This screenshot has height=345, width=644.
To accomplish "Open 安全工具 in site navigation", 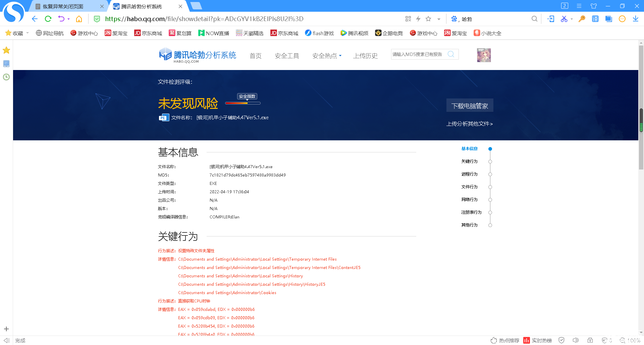I will [287, 56].
